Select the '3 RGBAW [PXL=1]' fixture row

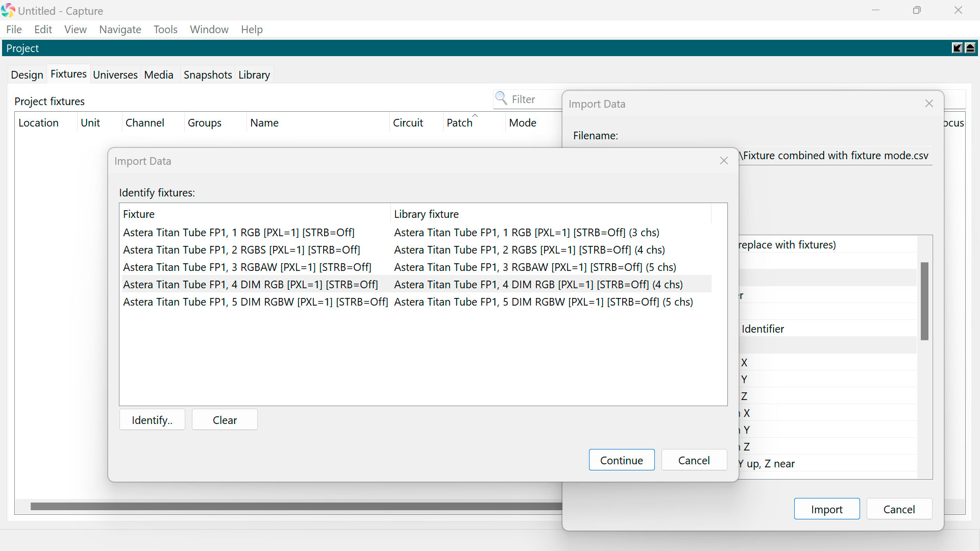pyautogui.click(x=247, y=267)
